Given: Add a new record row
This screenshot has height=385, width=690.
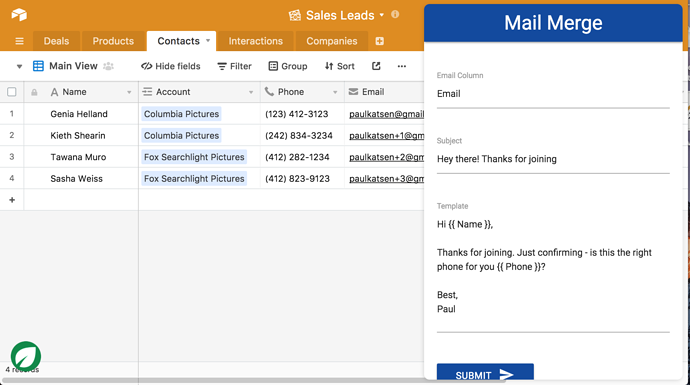Looking at the screenshot, I should coord(12,200).
